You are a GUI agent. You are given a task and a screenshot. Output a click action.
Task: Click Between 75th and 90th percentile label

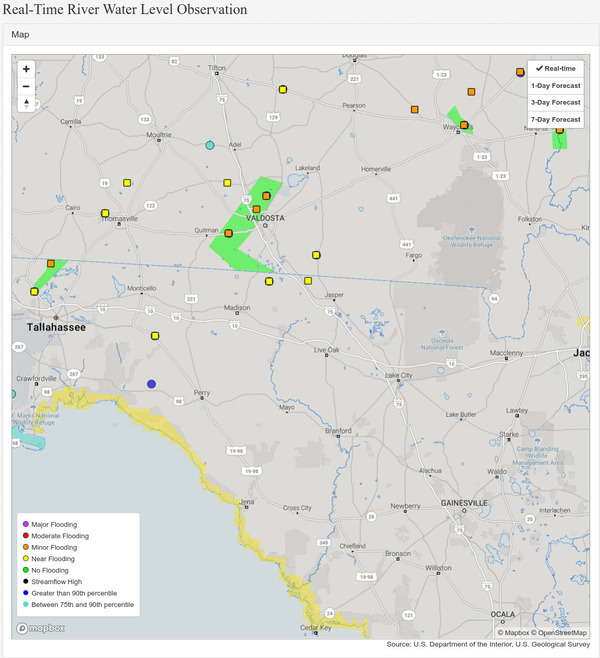pyautogui.click(x=83, y=605)
